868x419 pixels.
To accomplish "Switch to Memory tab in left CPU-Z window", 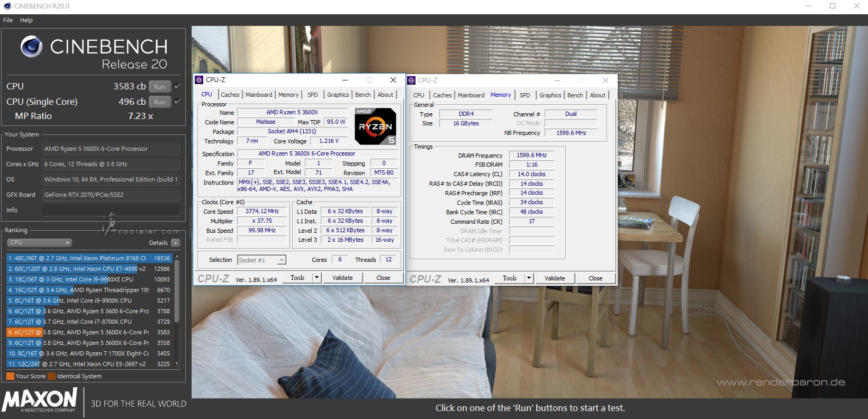I will 288,95.
